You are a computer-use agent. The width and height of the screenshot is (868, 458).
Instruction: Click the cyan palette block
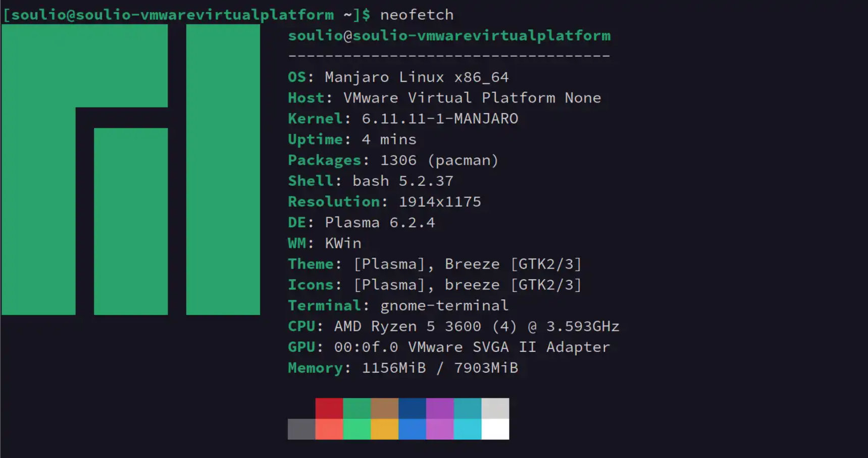point(467,429)
